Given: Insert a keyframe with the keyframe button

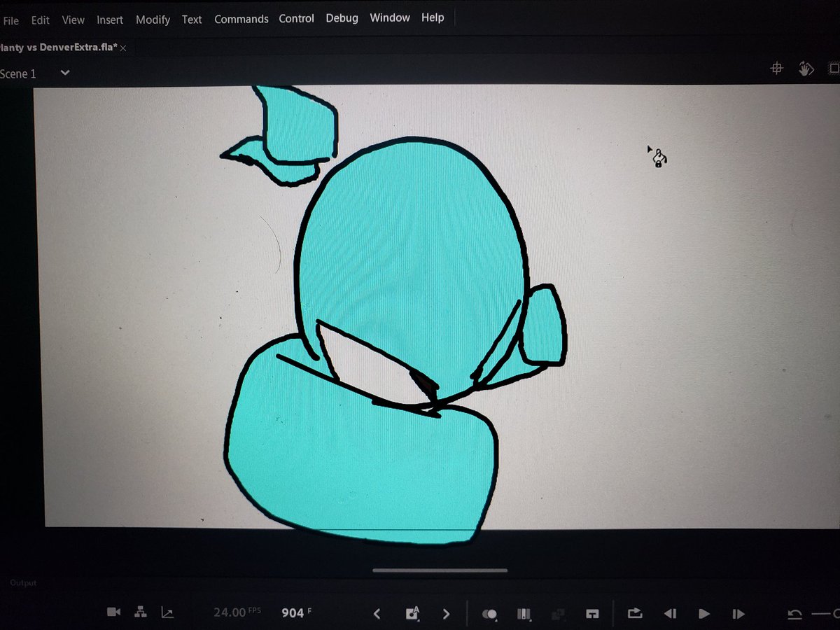Looking at the screenshot, I should (412, 614).
